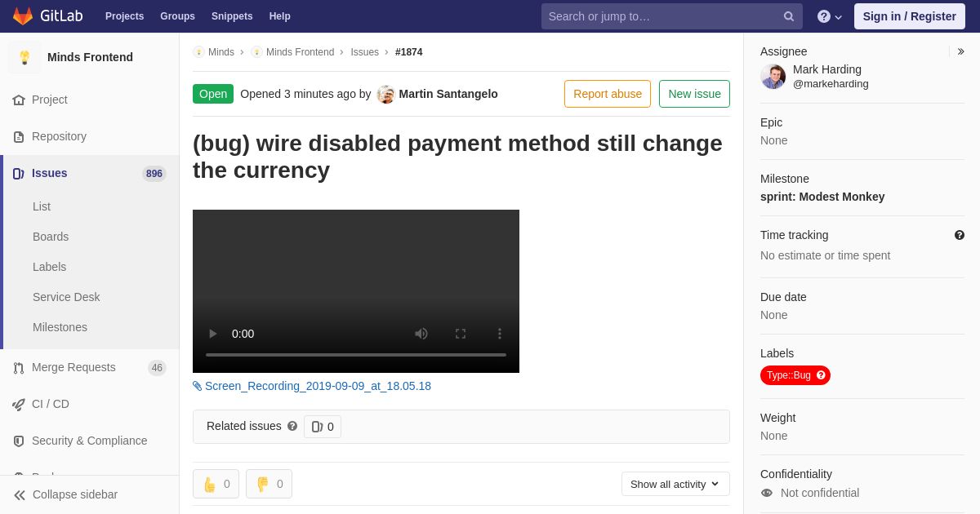980x514 pixels.
Task: Open the Labels submenu item
Action: 49,267
